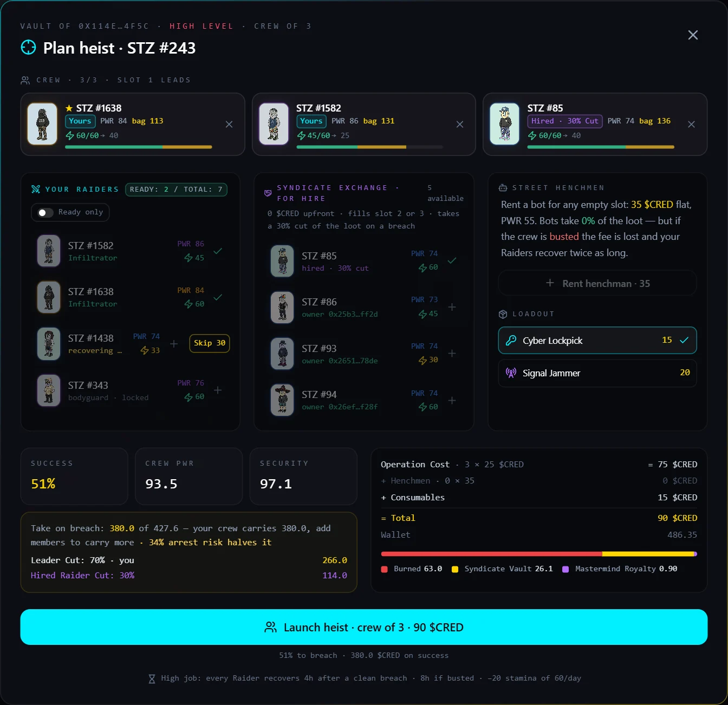This screenshot has height=705, width=728.
Task: Click the yellow Syndicate Vault legend swatch
Action: click(455, 569)
